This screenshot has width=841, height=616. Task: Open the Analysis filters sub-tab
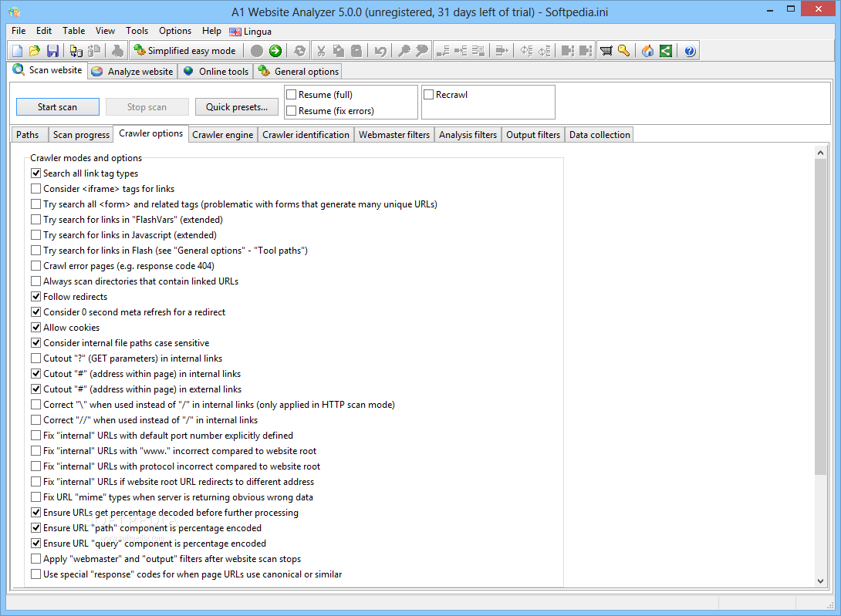click(468, 135)
